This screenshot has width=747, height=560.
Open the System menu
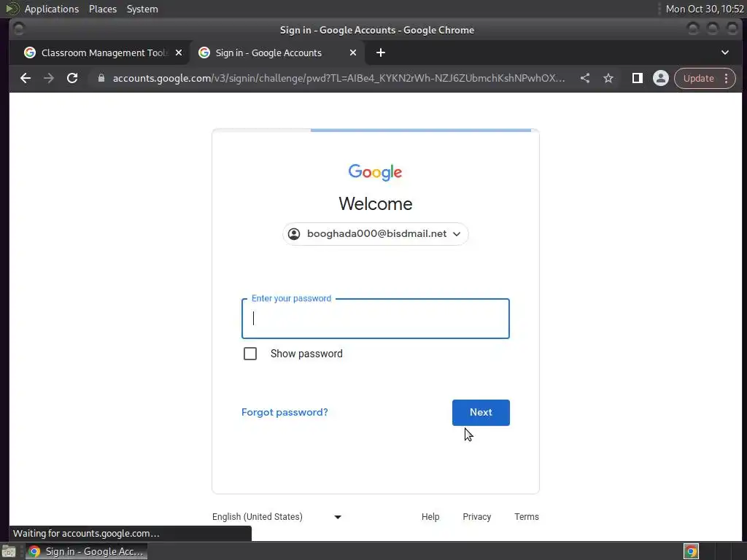[x=142, y=9]
